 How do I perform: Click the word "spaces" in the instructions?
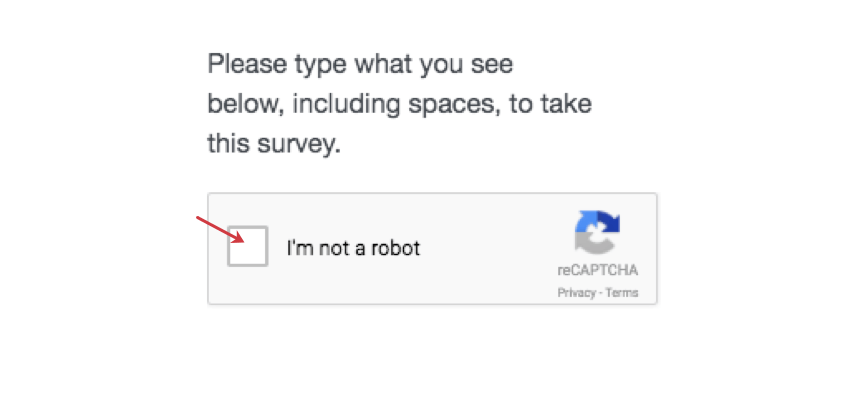pyautogui.click(x=454, y=105)
